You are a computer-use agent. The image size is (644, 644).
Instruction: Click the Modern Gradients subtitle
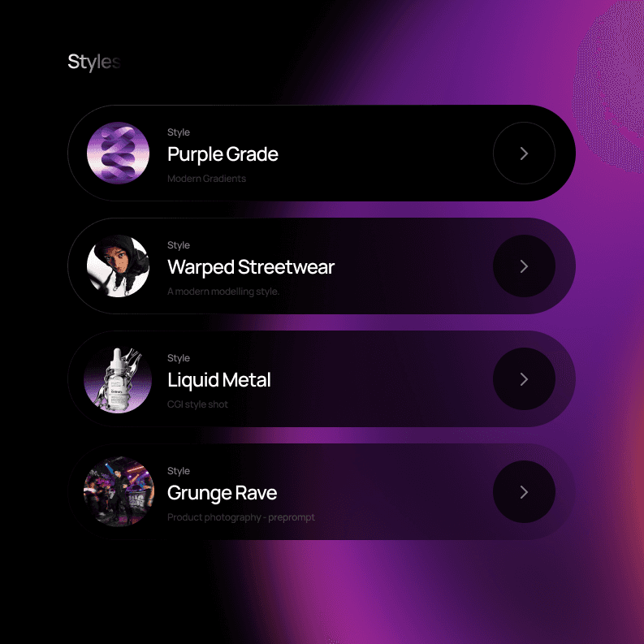tap(206, 179)
